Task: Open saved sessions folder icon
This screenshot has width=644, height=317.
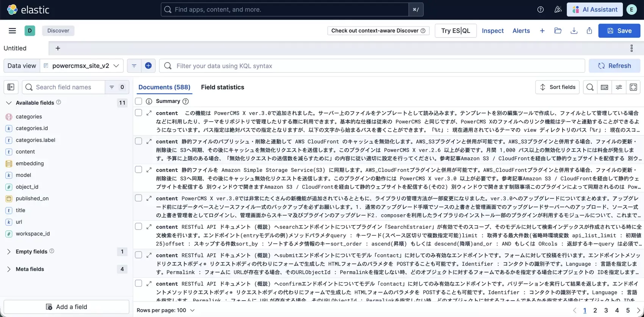Action: (x=558, y=31)
